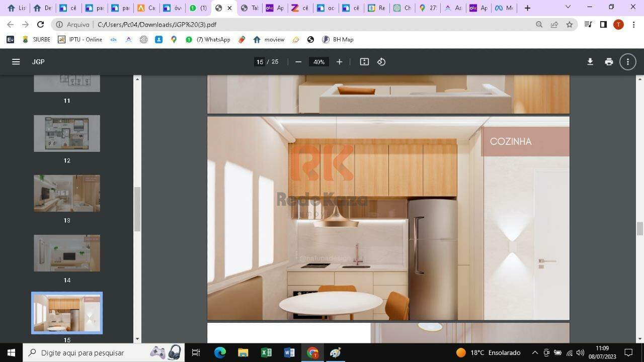Open a new browser tab
Image resolution: width=644 pixels, height=362 pixels.
pos(527,8)
